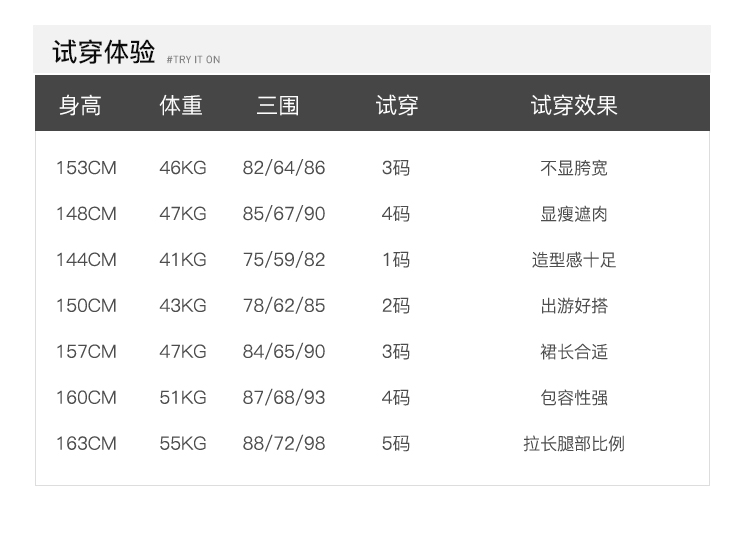Click the 拉长腿部比例 effect text

pos(574,444)
